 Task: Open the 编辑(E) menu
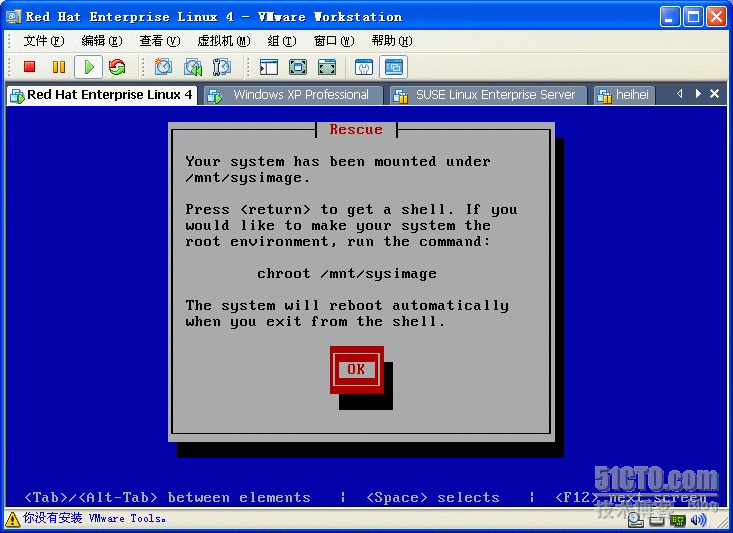[x=101, y=41]
